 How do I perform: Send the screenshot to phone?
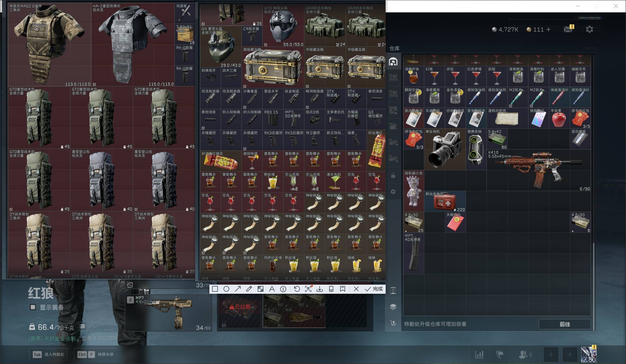coord(331,289)
